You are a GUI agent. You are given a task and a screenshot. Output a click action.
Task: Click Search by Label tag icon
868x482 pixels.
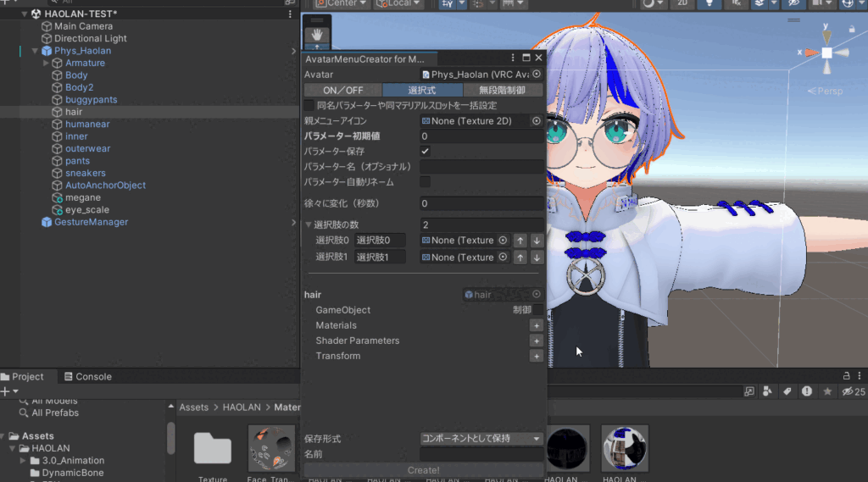pos(787,391)
